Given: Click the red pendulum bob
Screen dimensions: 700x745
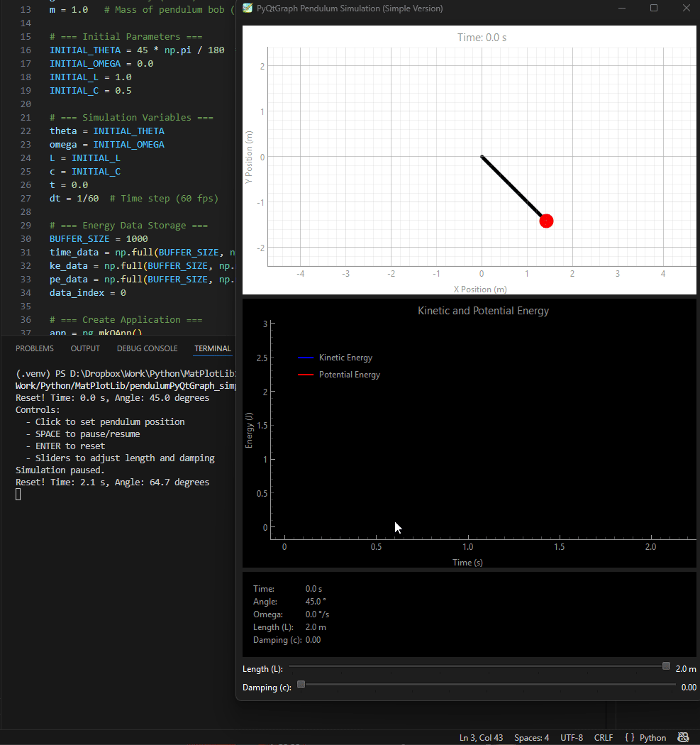Looking at the screenshot, I should tap(546, 221).
